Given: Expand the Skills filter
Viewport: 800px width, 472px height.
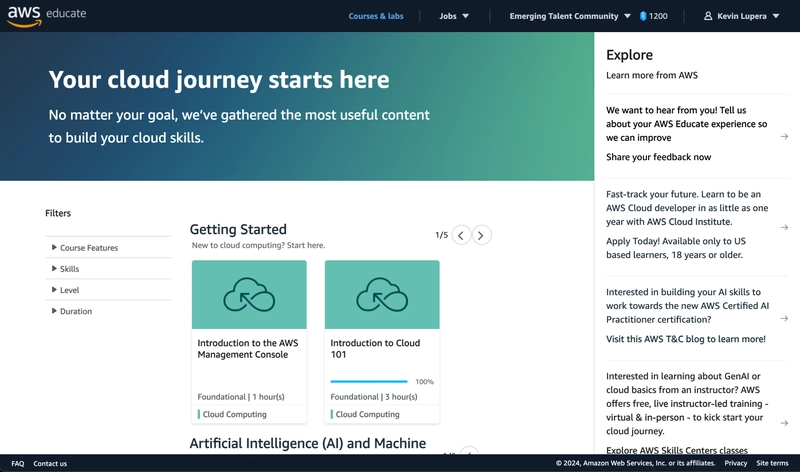Looking at the screenshot, I should point(108,269).
